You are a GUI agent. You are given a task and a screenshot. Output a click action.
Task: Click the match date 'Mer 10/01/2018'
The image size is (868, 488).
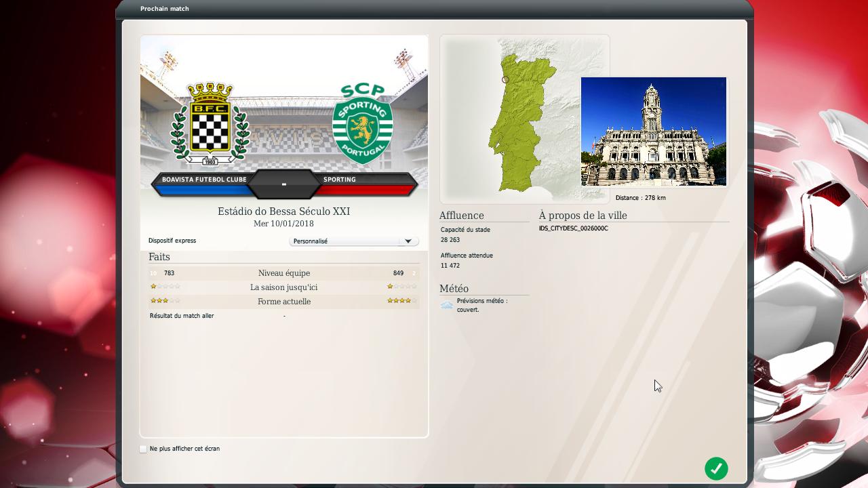point(284,224)
